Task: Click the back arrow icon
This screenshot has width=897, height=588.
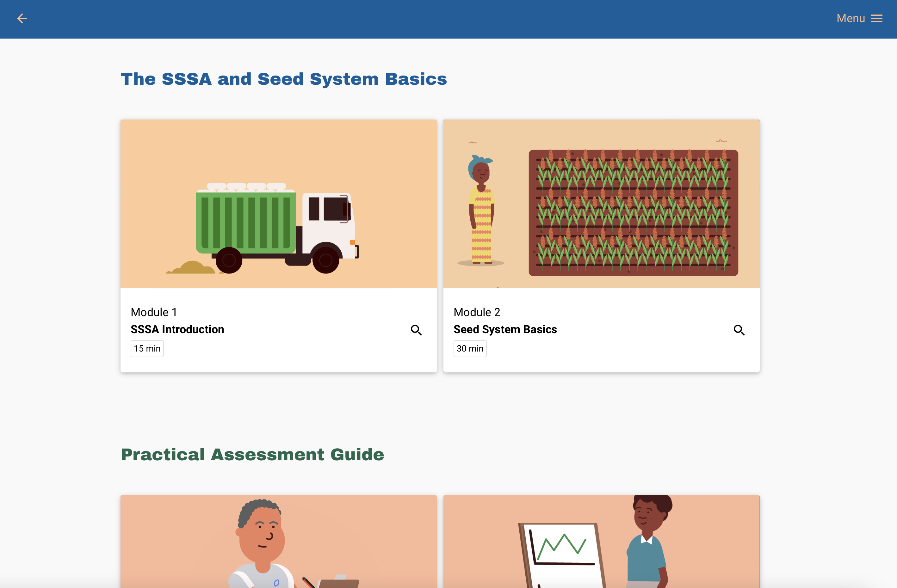Action: [22, 18]
